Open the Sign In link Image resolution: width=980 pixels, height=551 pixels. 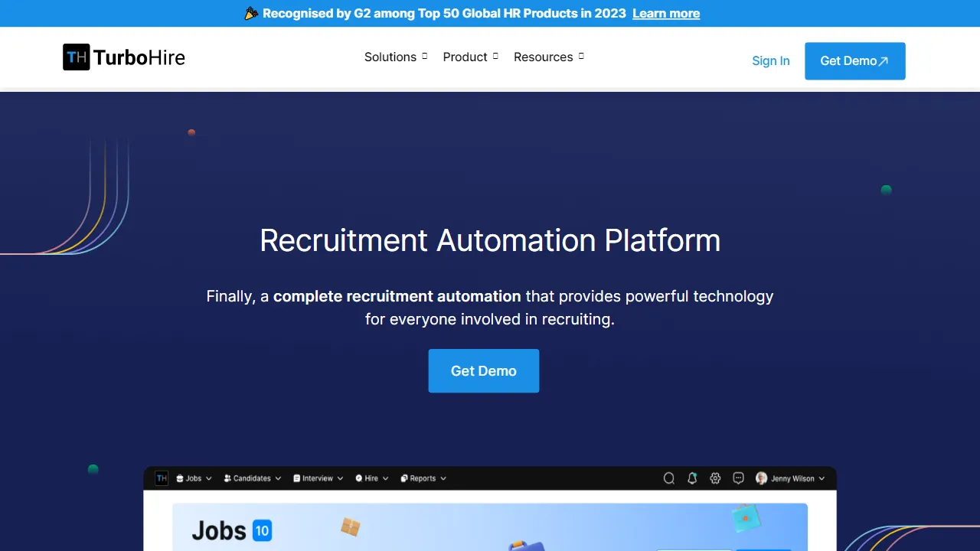pos(771,60)
